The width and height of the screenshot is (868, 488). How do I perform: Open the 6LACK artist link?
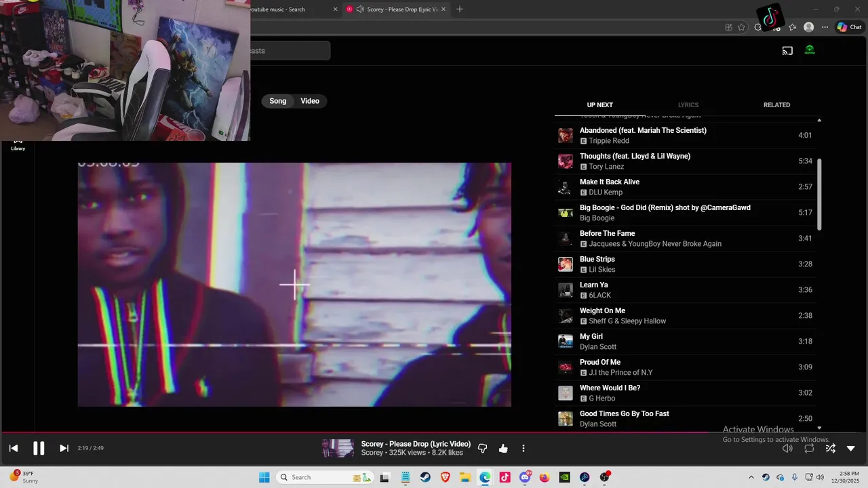coord(600,296)
